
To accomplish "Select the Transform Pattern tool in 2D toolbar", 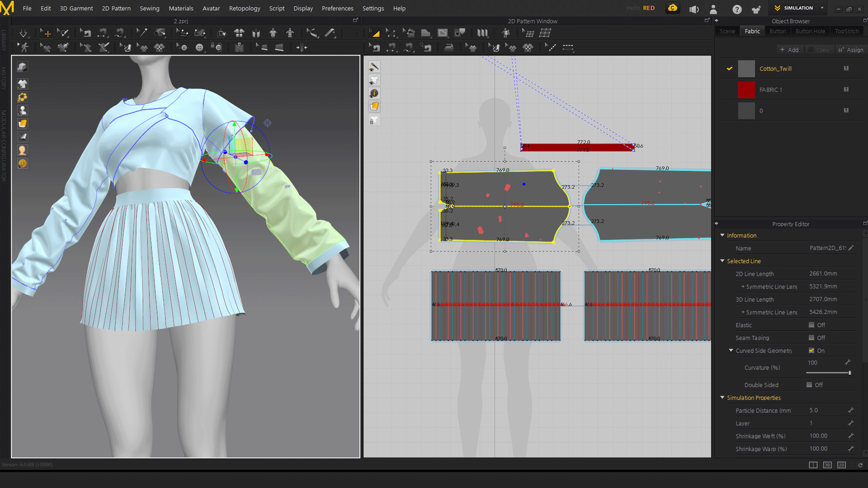I will click(x=374, y=33).
